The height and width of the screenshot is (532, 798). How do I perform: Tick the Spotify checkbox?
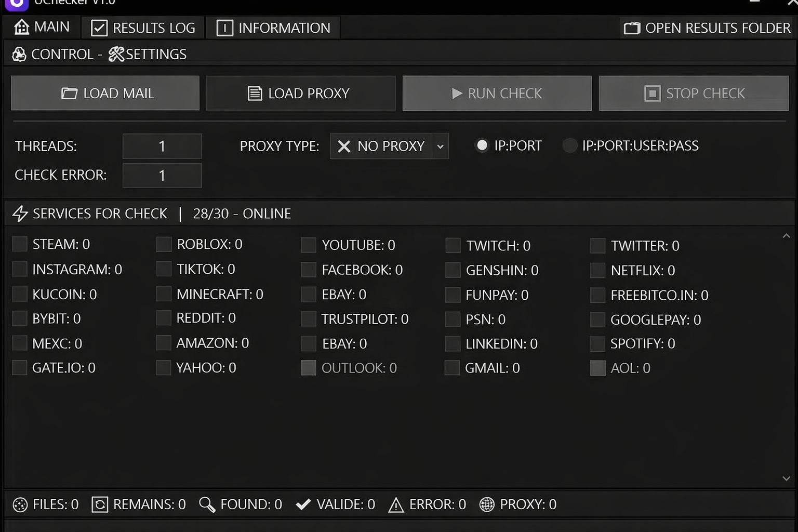(x=597, y=343)
